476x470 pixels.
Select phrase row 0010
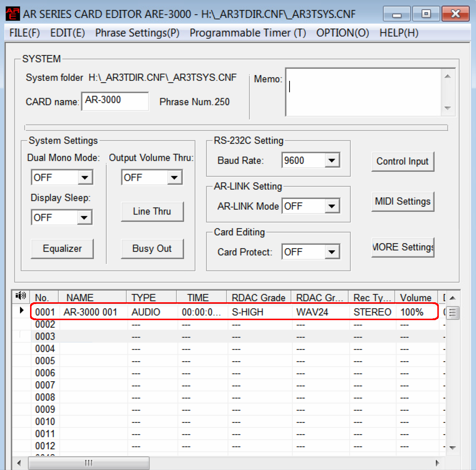[229, 422]
